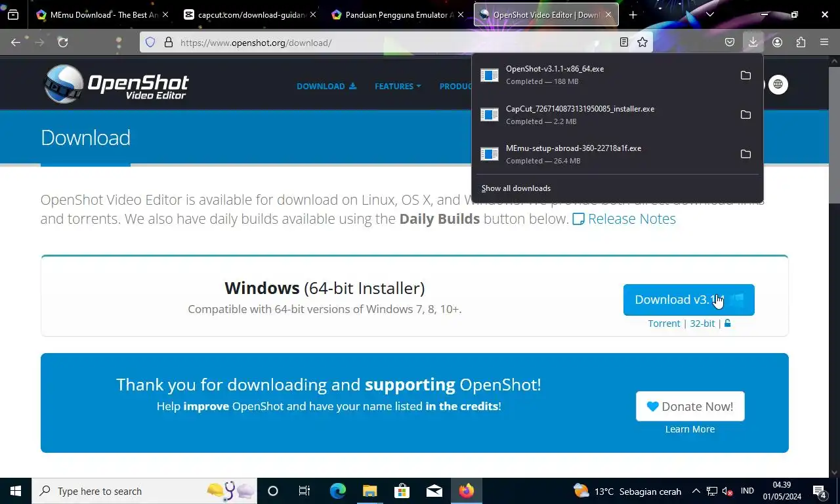Open the 32-bit download link

702,324
